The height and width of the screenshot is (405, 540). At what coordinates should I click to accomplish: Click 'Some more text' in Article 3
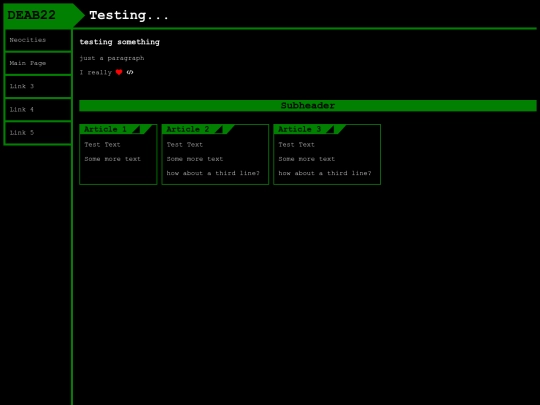[307, 159]
